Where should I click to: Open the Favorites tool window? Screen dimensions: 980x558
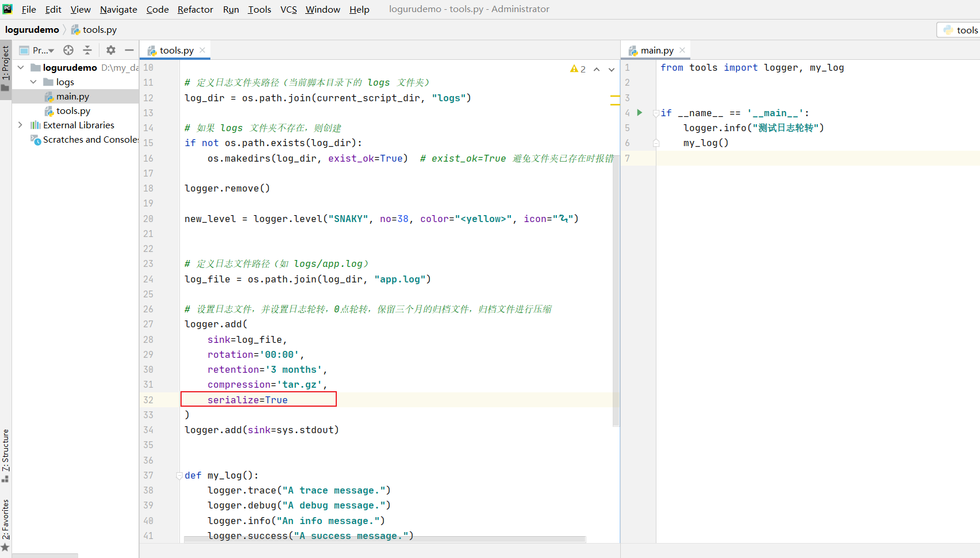[6, 518]
